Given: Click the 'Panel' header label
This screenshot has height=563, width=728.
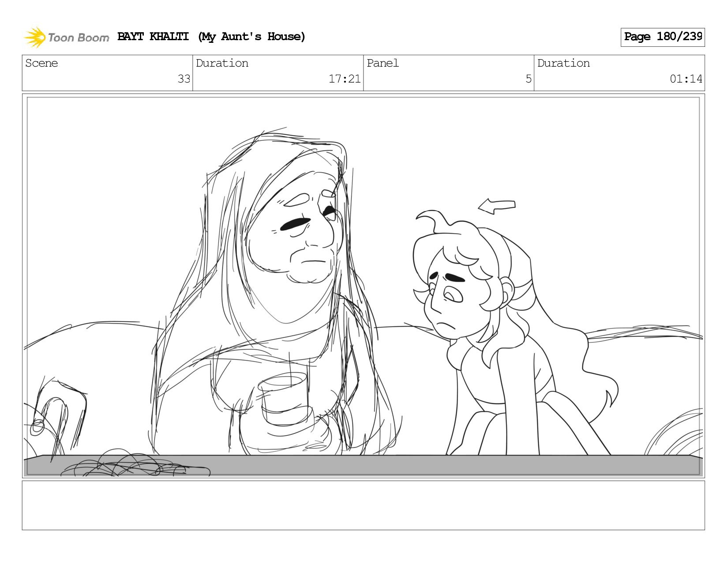Looking at the screenshot, I should (383, 63).
